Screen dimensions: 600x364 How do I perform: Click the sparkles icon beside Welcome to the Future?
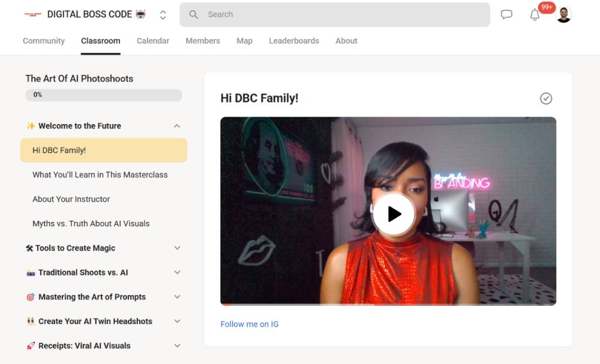[31, 126]
